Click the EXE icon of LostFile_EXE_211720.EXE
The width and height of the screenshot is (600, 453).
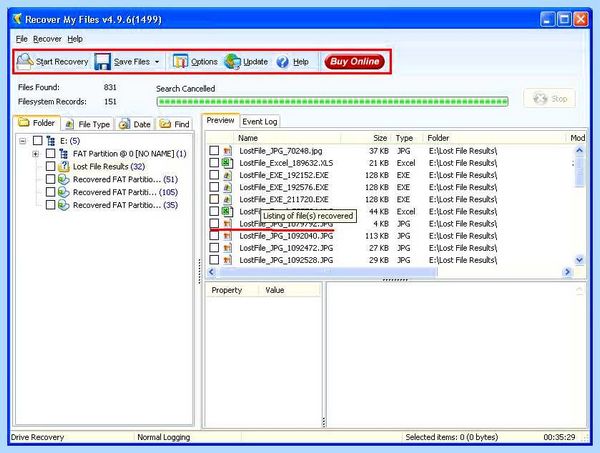click(228, 199)
